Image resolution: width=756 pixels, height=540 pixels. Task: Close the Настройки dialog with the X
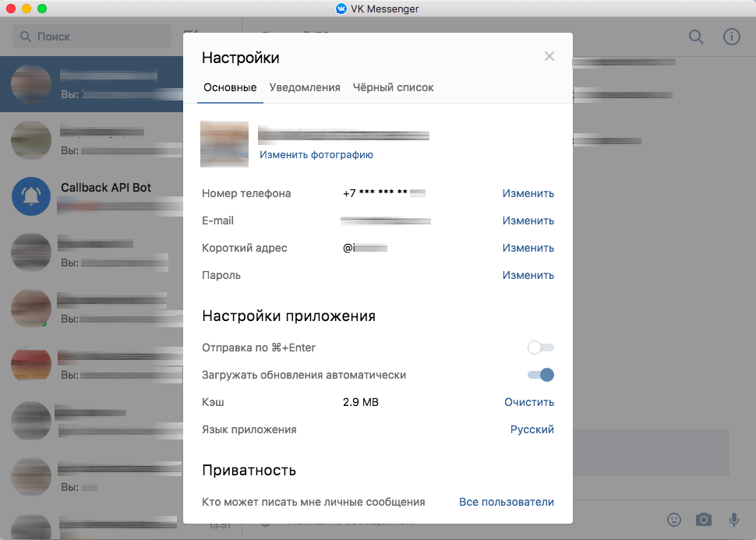(x=549, y=56)
